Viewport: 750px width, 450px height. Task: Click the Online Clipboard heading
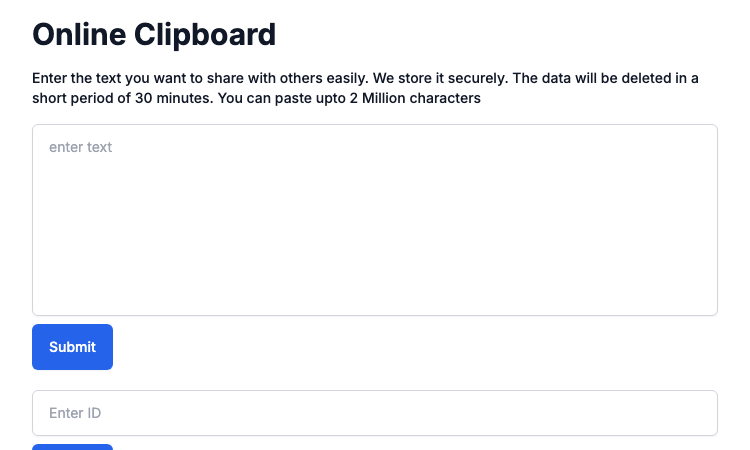(x=154, y=34)
